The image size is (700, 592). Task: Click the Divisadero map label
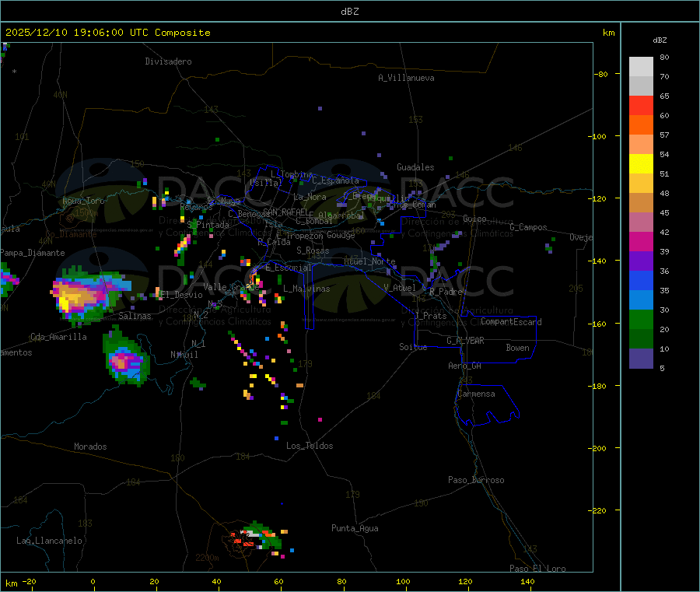click(x=168, y=61)
